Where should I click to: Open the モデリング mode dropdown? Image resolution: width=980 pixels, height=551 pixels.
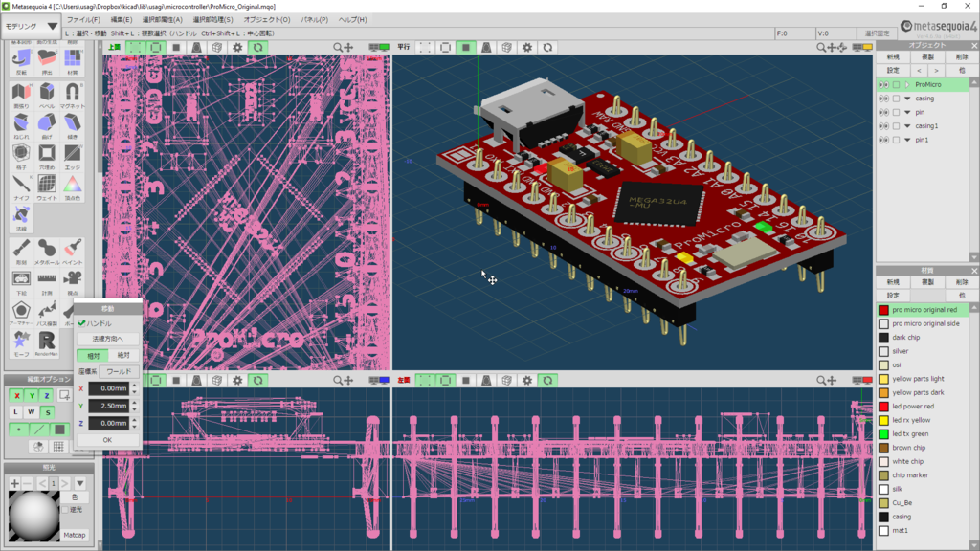(x=31, y=26)
